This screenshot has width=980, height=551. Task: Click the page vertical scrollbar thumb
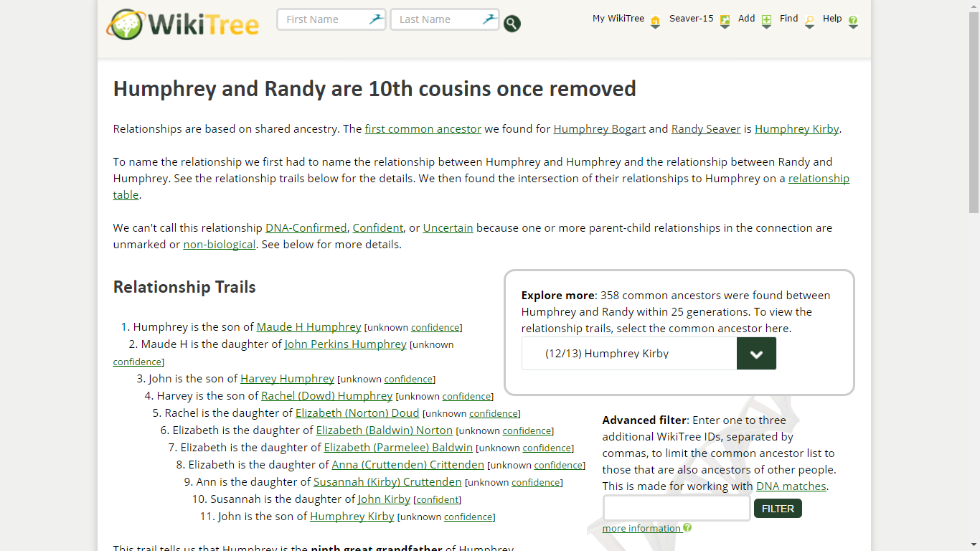(x=974, y=113)
